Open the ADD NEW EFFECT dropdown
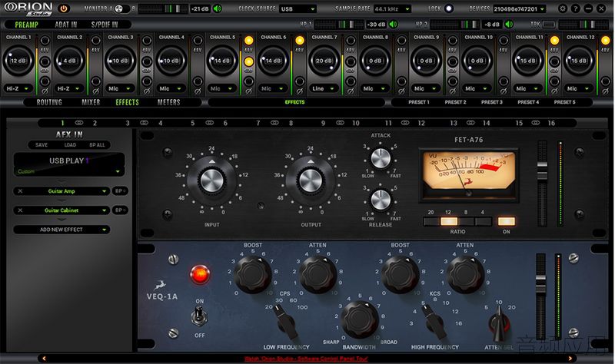Screen dimensions: 615x364 (61, 230)
